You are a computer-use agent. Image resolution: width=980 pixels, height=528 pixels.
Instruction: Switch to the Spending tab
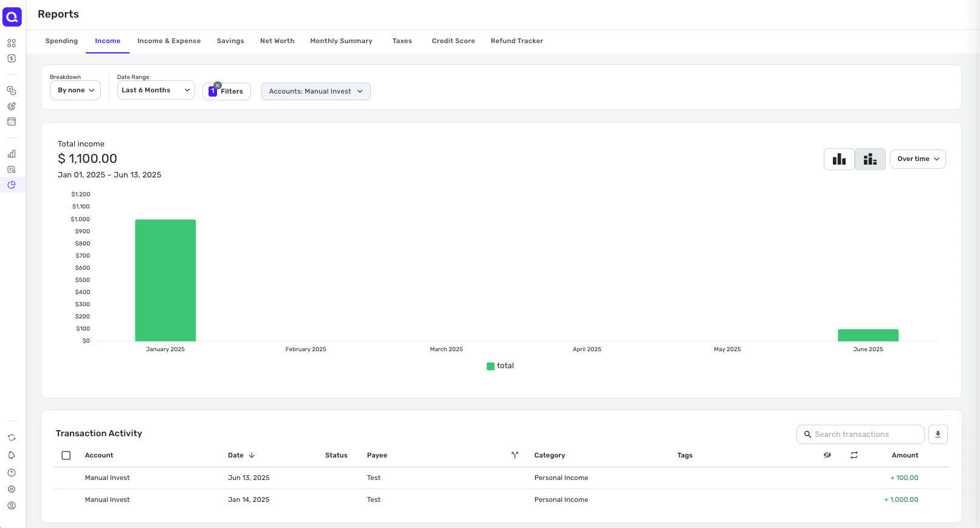(x=61, y=41)
